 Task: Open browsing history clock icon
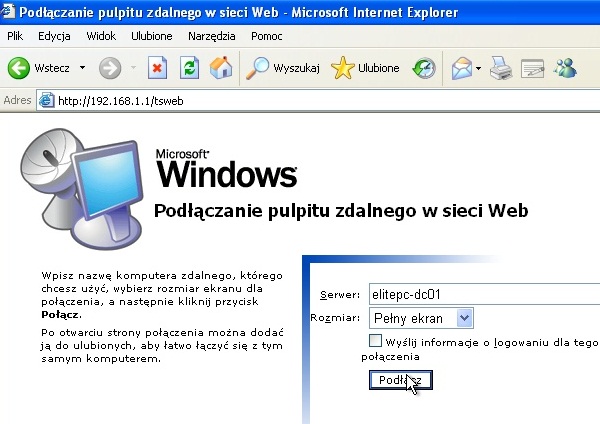click(x=424, y=68)
